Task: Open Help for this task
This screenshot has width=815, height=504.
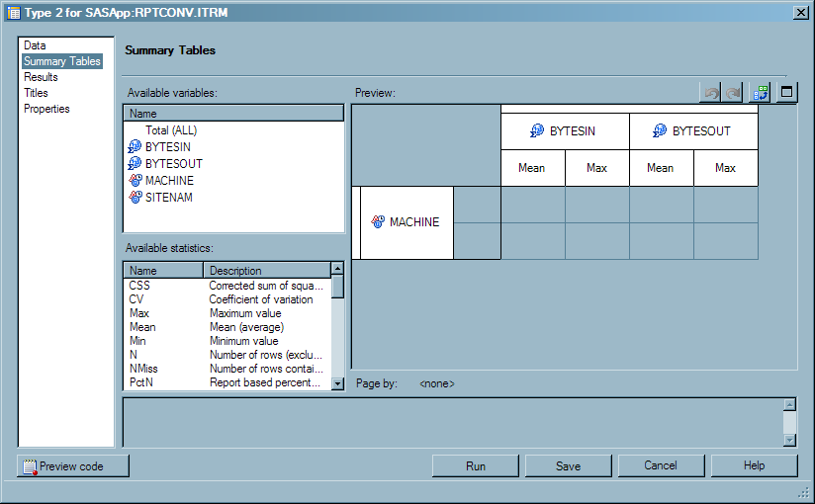Action: point(754,465)
